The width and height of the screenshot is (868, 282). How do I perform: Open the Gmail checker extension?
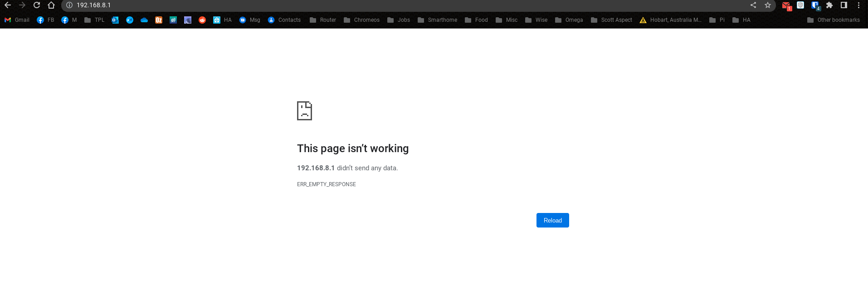786,5
